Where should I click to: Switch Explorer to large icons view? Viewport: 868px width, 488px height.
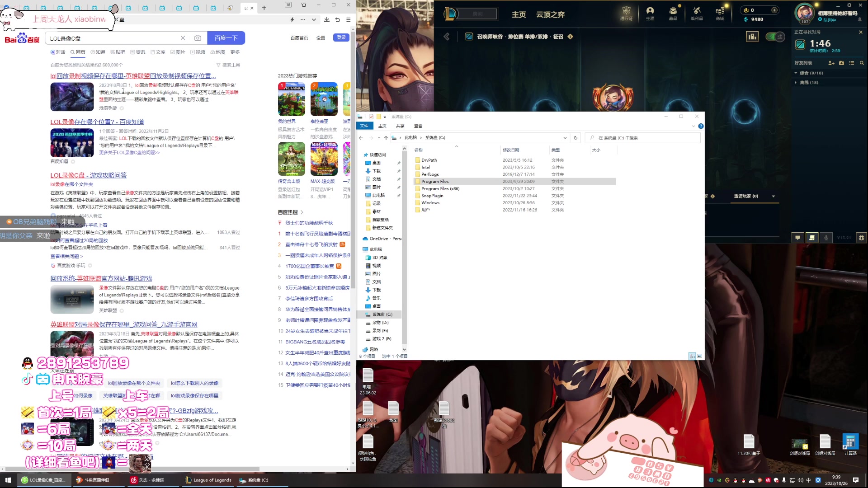coord(700,356)
